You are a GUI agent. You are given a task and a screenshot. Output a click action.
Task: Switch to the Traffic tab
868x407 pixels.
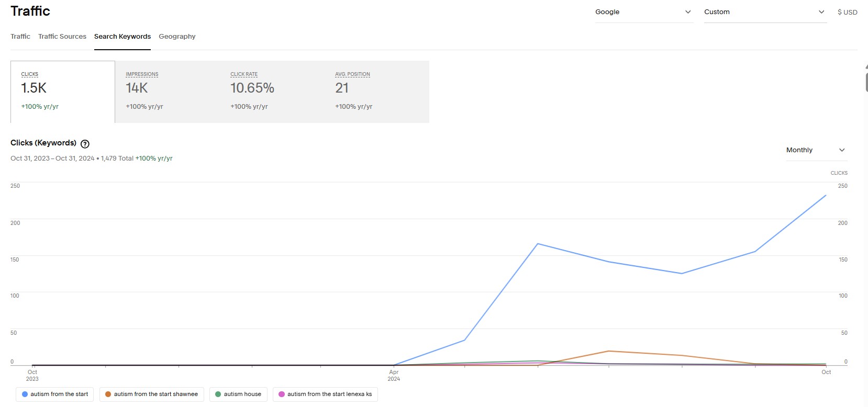[x=20, y=37]
